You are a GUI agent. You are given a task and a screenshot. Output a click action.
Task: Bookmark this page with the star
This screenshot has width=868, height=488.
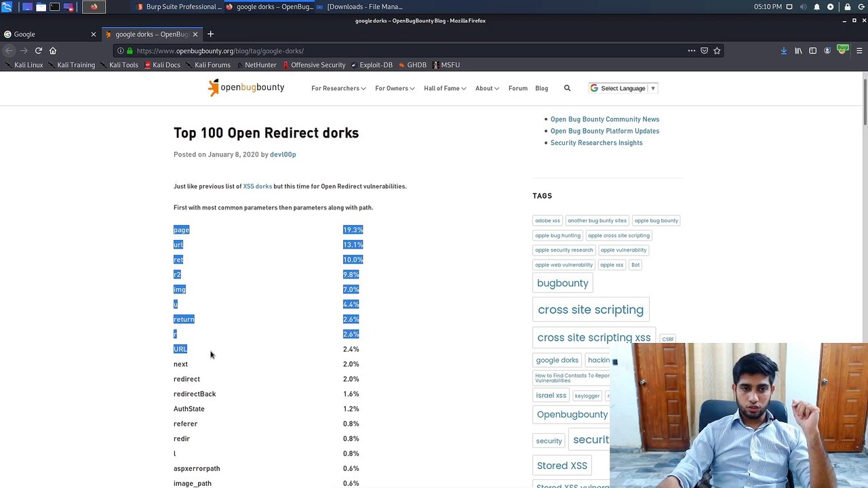click(717, 51)
